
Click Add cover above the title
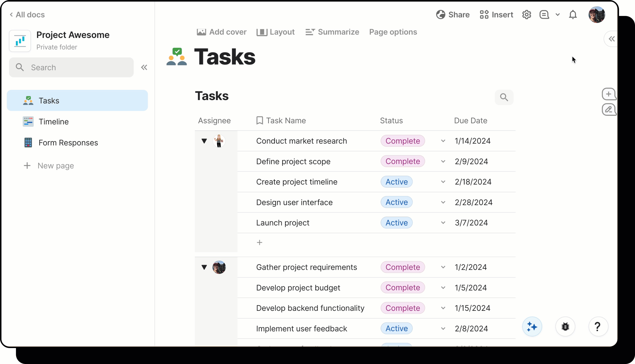tap(221, 32)
